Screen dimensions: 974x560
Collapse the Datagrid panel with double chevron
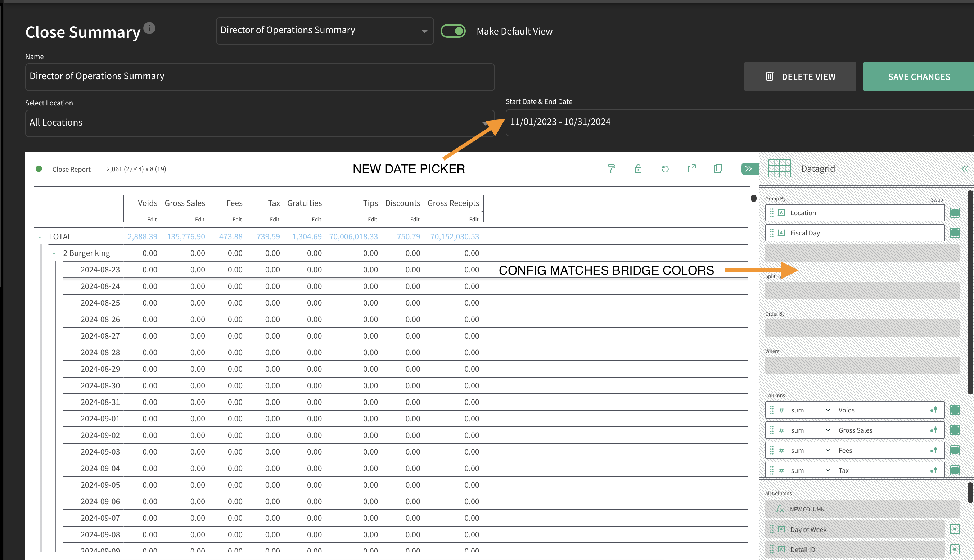tap(964, 168)
